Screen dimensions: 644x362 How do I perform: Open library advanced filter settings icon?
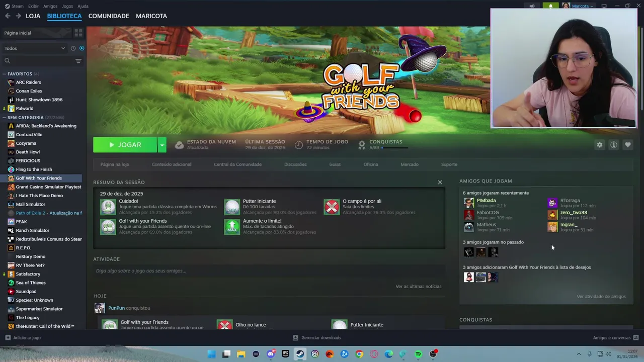(78, 61)
